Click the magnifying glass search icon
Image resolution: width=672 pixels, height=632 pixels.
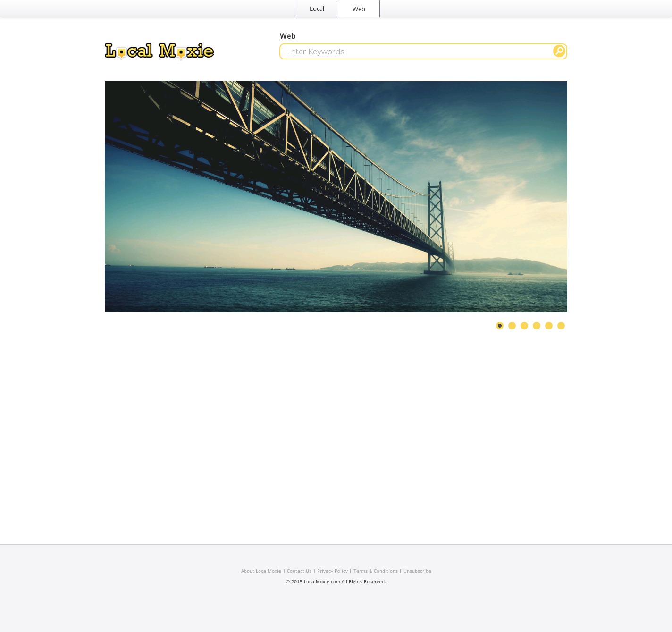coord(559,51)
